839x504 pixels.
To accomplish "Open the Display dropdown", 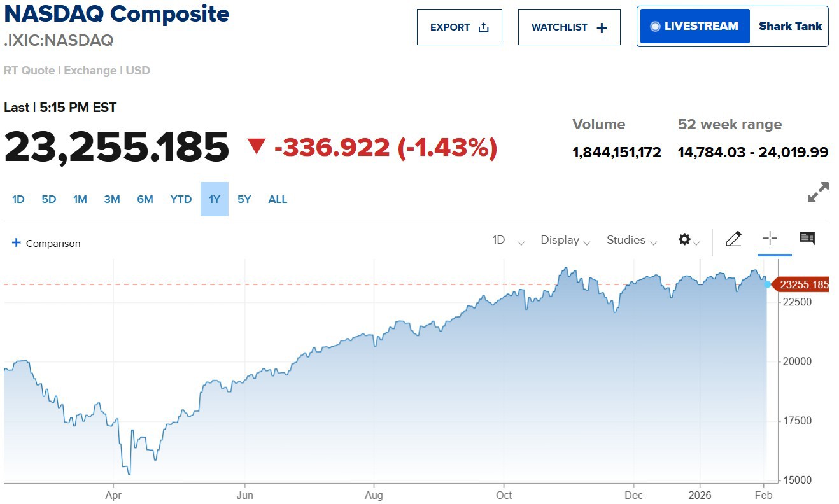I will pyautogui.click(x=565, y=241).
